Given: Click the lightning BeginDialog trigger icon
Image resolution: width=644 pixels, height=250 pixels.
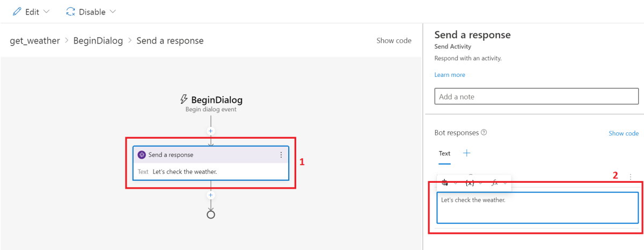Looking at the screenshot, I should pyautogui.click(x=184, y=99).
